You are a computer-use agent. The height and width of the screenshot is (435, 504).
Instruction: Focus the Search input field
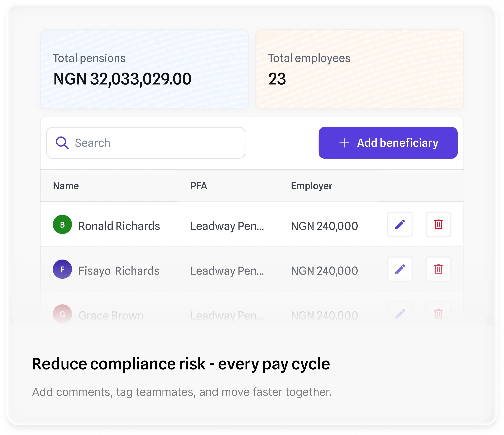tap(156, 143)
